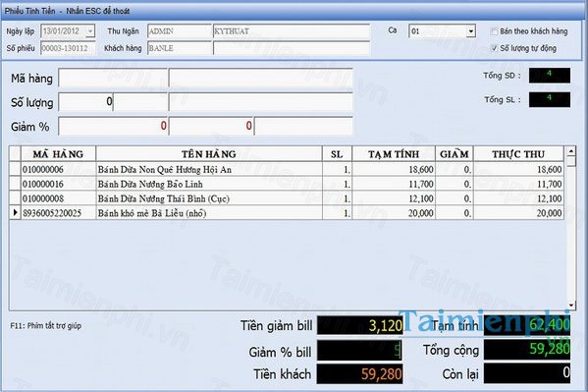The height and width of the screenshot is (392, 588).
Task: Click the row selector for 010000006
Action: 15,169
